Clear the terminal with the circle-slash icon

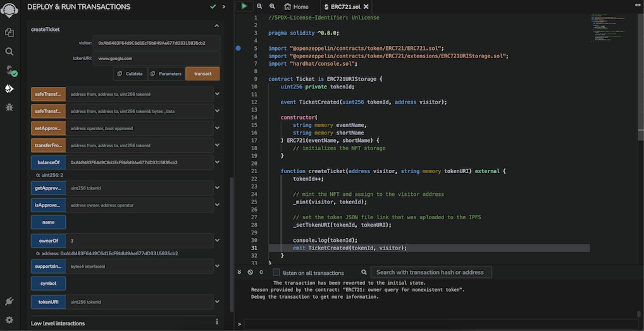tap(250, 272)
